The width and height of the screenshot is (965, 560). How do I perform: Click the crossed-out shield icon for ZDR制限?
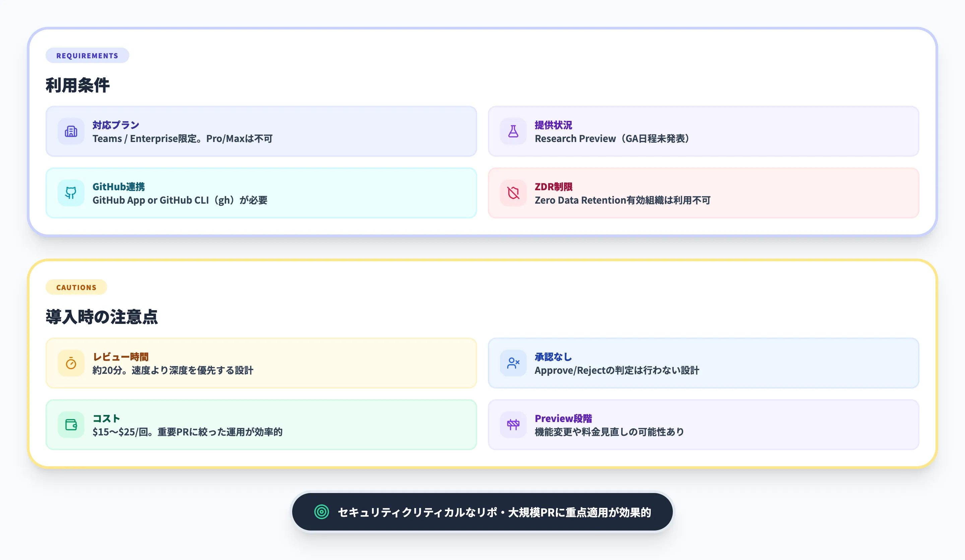(x=513, y=193)
